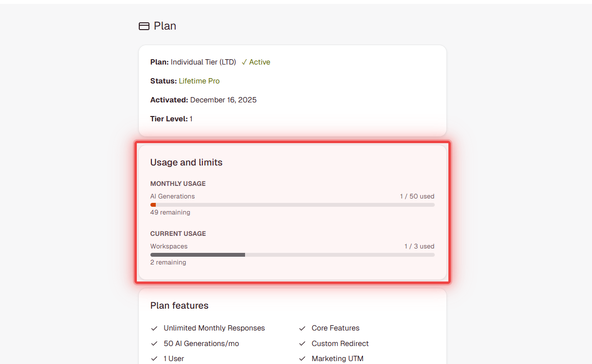Click the checkmark beside "Marketing UTM"
592x364 pixels.
[x=302, y=358]
